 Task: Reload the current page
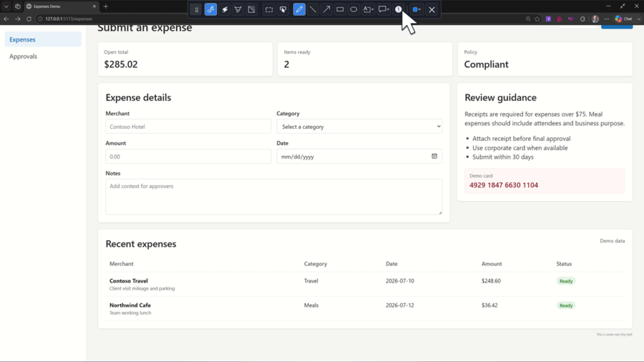pyautogui.click(x=29, y=19)
